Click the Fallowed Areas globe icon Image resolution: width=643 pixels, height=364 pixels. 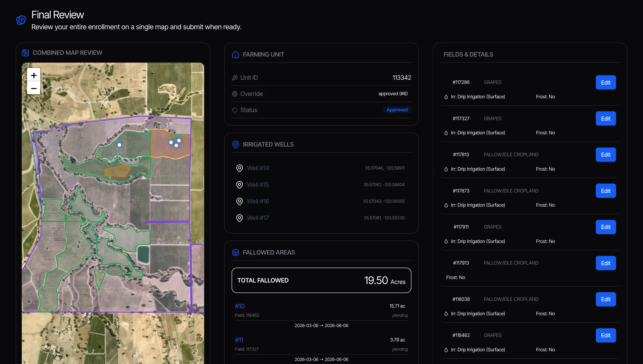coord(235,253)
